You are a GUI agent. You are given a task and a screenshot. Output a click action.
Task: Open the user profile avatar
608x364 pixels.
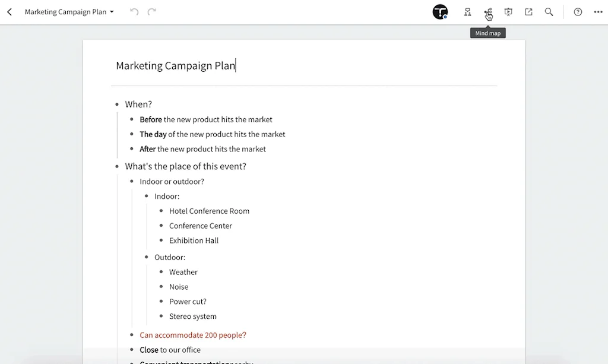click(440, 12)
